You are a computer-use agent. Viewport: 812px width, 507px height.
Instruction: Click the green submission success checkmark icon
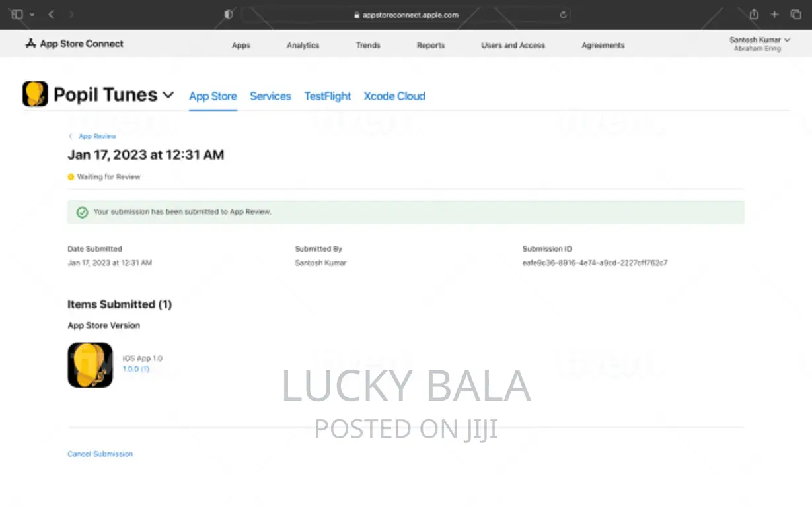(82, 212)
